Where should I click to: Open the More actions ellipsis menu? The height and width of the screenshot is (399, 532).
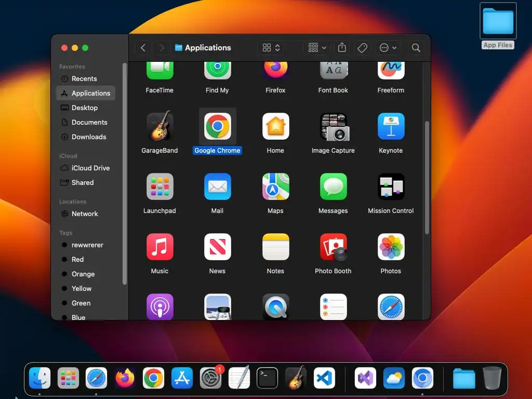pos(388,48)
